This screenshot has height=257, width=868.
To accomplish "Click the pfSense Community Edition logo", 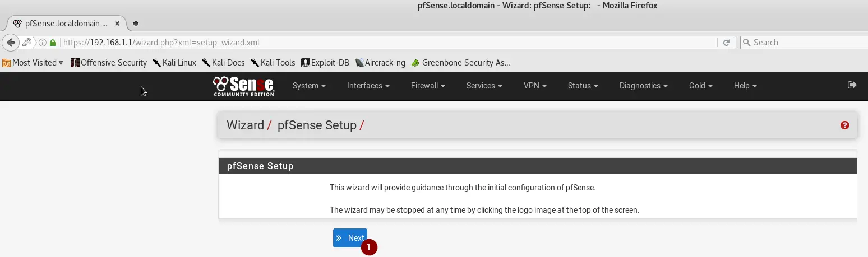I will tap(243, 86).
